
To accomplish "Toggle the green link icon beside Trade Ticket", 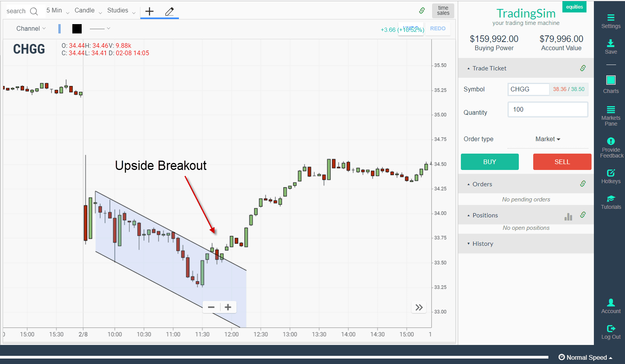I will 583,68.
